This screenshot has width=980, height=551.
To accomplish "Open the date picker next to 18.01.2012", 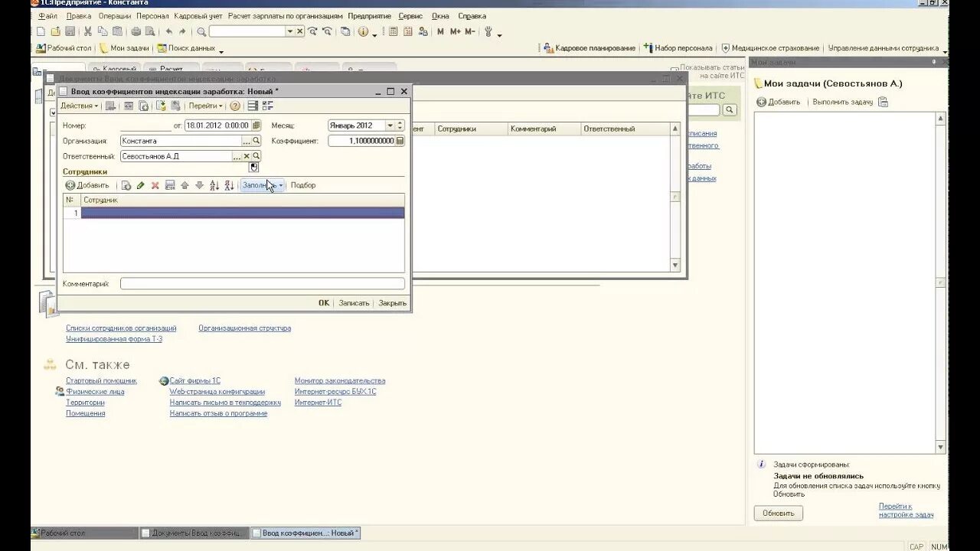I will 256,126.
